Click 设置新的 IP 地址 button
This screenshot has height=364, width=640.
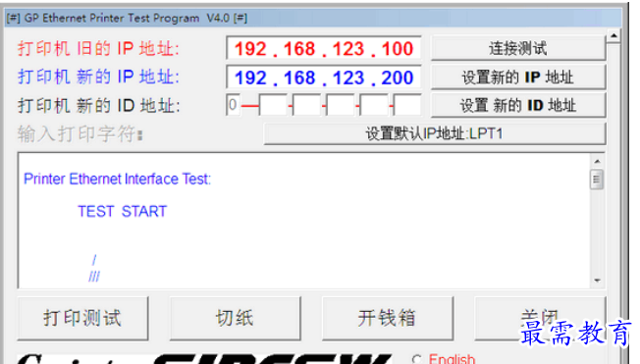tap(518, 78)
